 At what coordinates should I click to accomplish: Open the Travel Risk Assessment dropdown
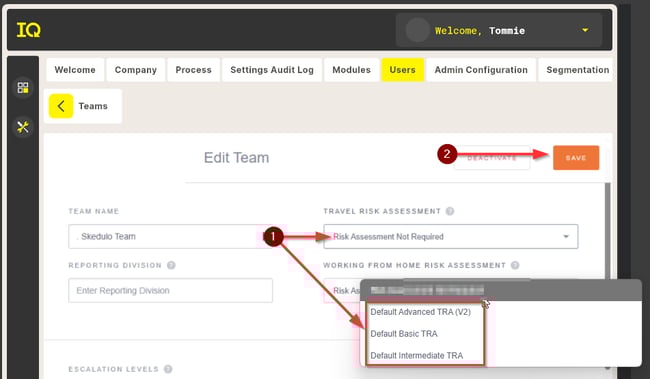pyautogui.click(x=451, y=236)
